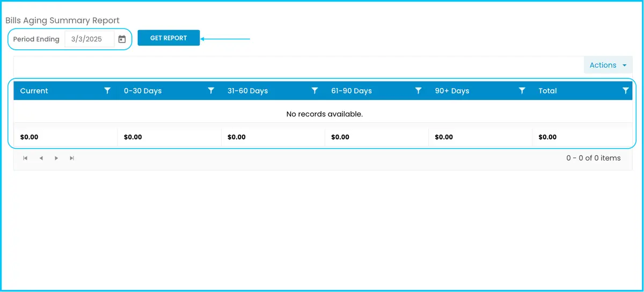644x292 pixels.
Task: Filter the 0-30 Days column
Action: [211, 91]
